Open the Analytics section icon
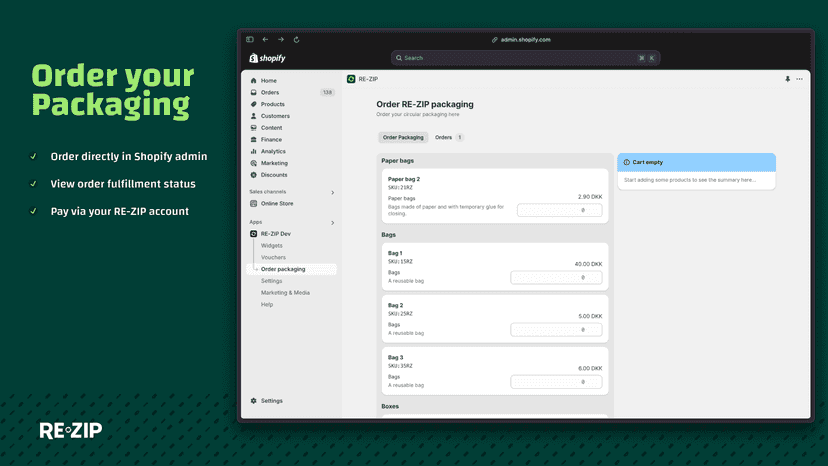This screenshot has height=466, width=828. pyautogui.click(x=253, y=152)
